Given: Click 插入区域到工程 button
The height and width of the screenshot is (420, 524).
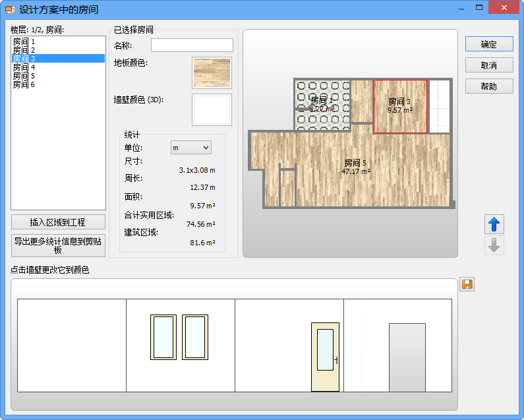Looking at the screenshot, I should pos(58,222).
